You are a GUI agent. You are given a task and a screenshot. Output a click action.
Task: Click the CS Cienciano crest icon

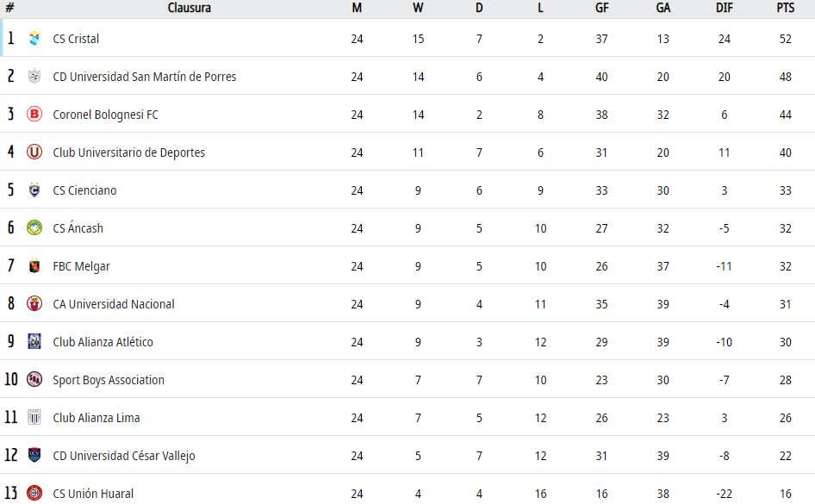click(x=34, y=190)
